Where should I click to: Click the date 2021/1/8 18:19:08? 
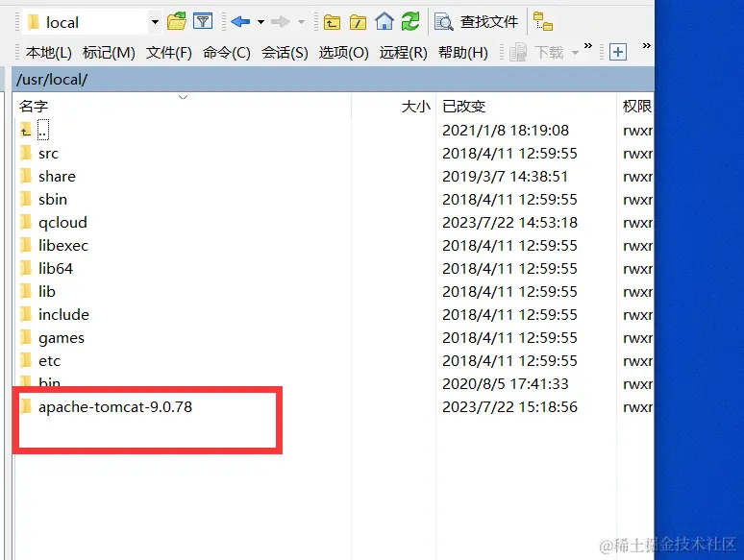(x=506, y=130)
